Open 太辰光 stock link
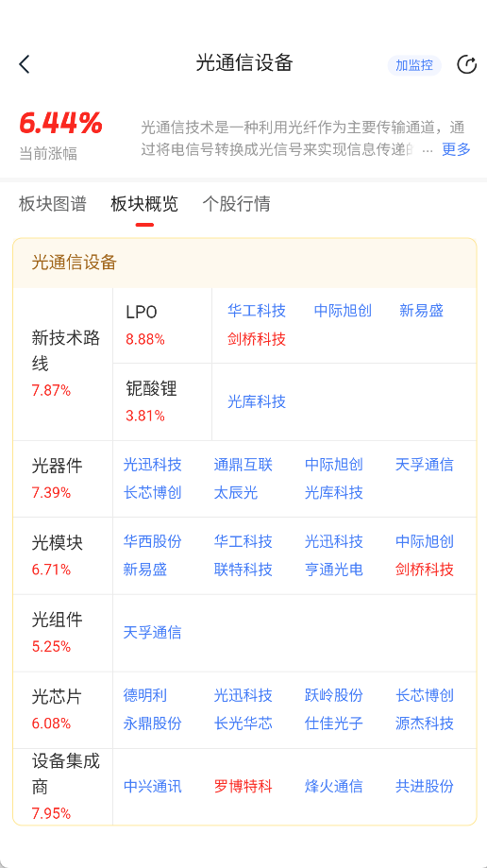 (x=236, y=492)
